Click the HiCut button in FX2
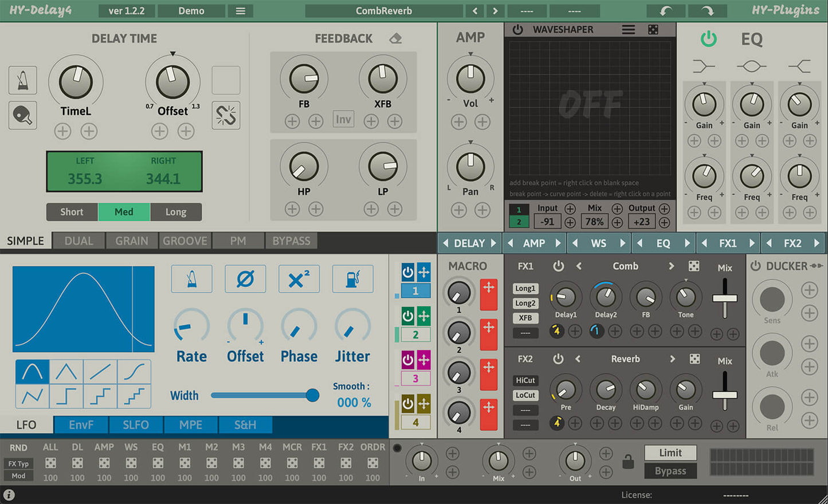This screenshot has width=828, height=504. point(525,380)
